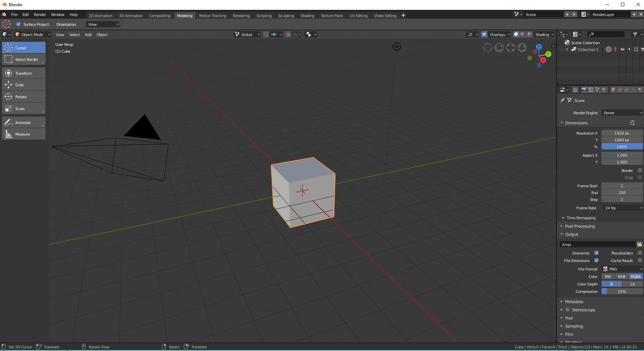Set Color Depth to 16
The height and width of the screenshot is (351, 644).
[x=632, y=284]
